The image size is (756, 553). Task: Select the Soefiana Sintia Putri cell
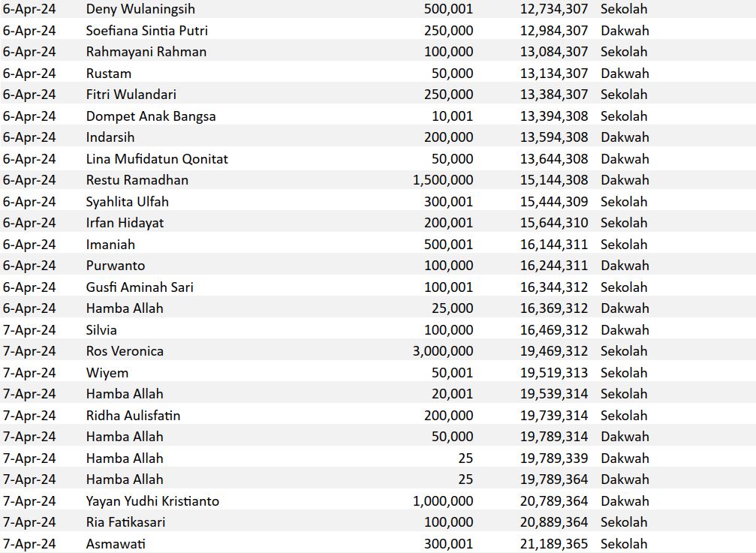click(x=147, y=31)
